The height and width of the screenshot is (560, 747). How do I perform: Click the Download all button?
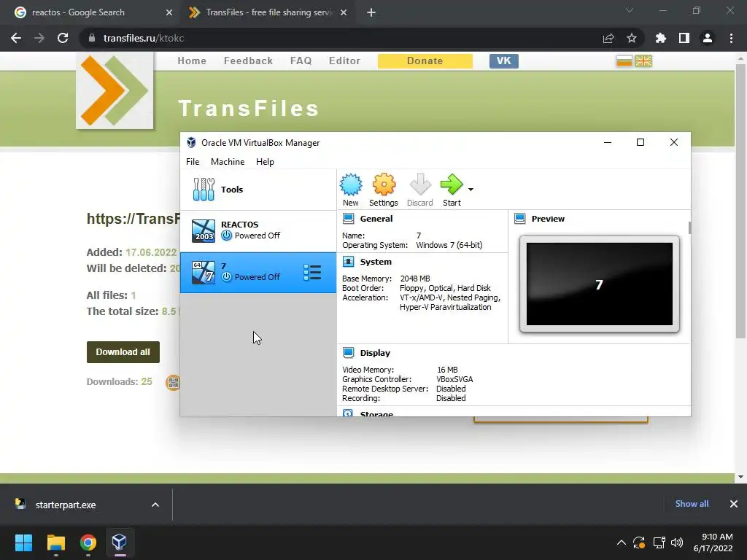pyautogui.click(x=123, y=352)
